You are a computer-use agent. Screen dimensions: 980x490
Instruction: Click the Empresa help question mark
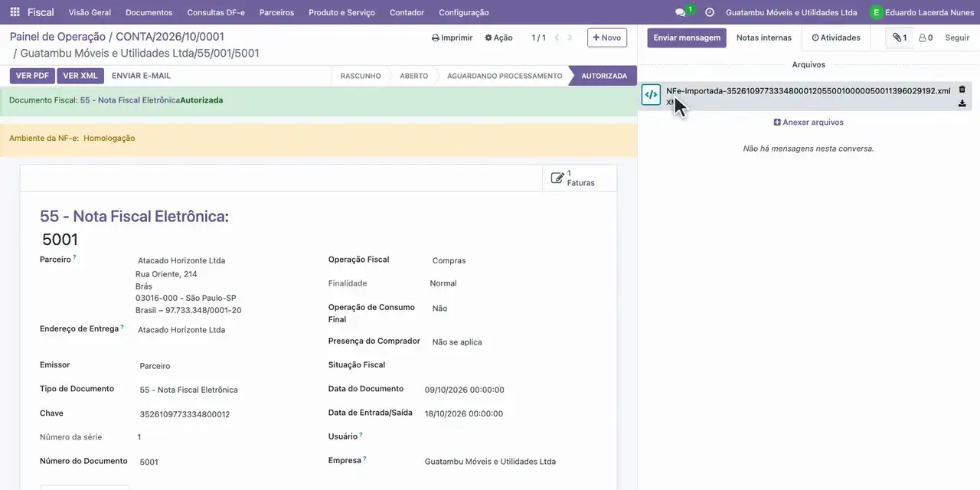click(x=364, y=459)
